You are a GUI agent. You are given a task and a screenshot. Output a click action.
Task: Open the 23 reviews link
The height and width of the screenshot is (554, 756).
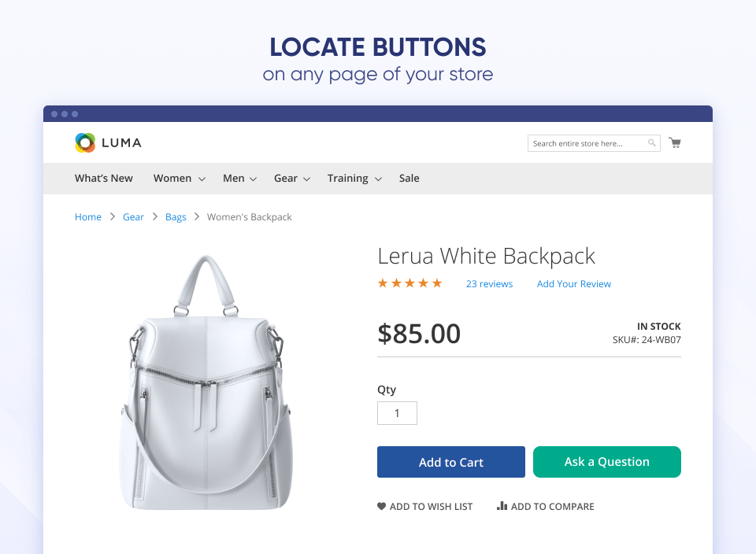coord(489,284)
